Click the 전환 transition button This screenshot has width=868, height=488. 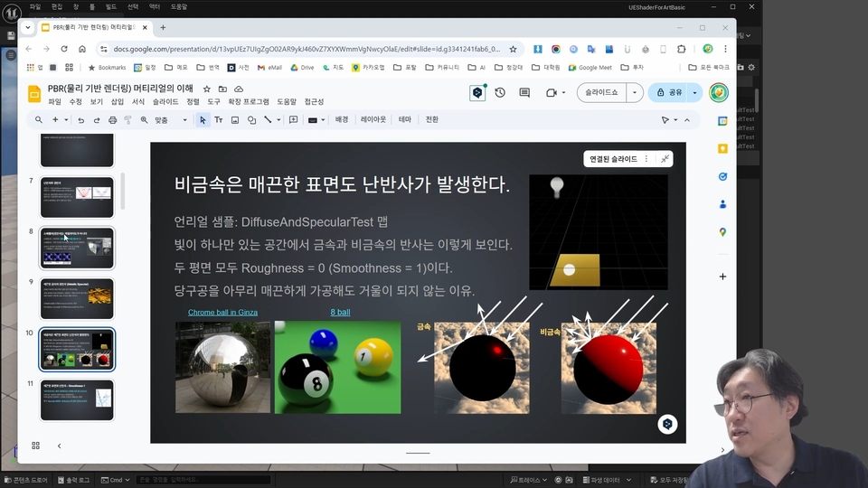pos(432,119)
